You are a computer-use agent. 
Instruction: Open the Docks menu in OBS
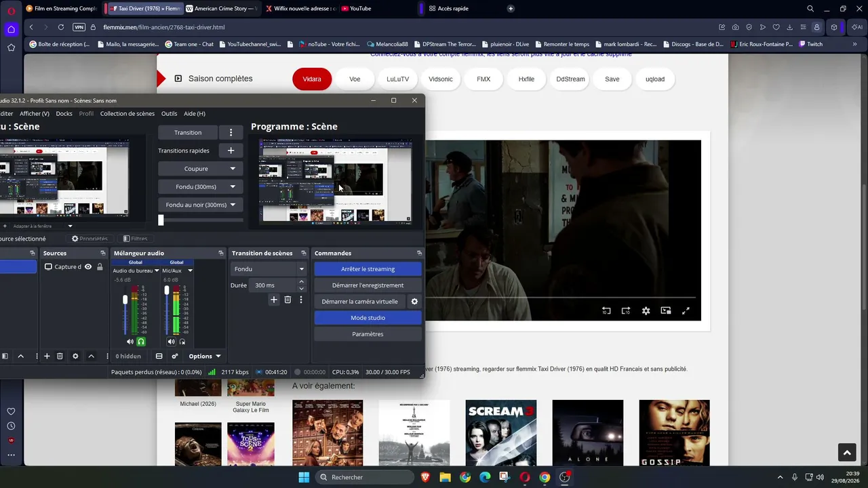(64, 114)
